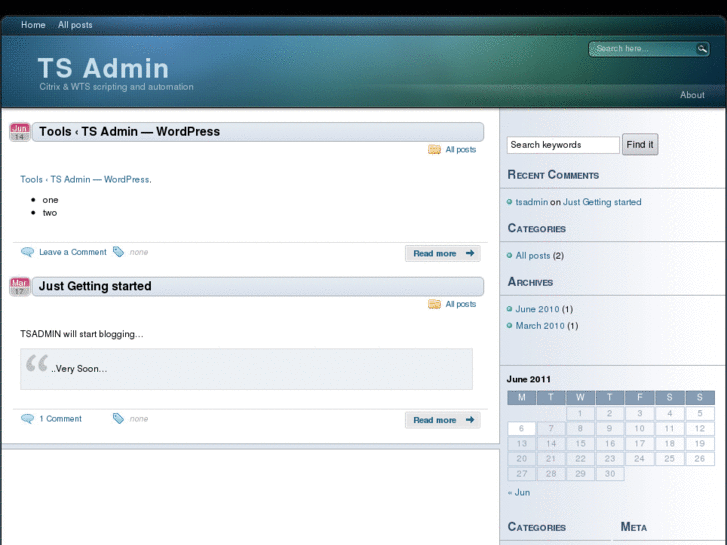Image resolution: width=727 pixels, height=545 pixels.
Task: Click green bullet beside June 2010 archive
Action: click(510, 309)
